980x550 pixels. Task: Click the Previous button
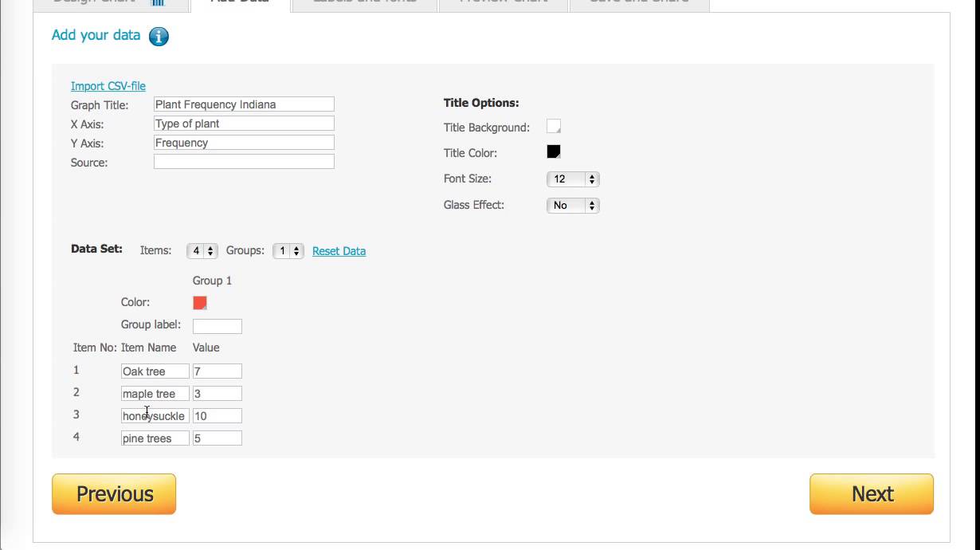[114, 494]
